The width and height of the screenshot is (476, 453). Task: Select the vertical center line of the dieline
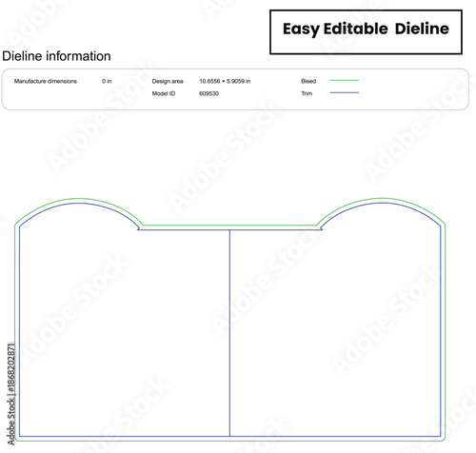tap(229, 333)
